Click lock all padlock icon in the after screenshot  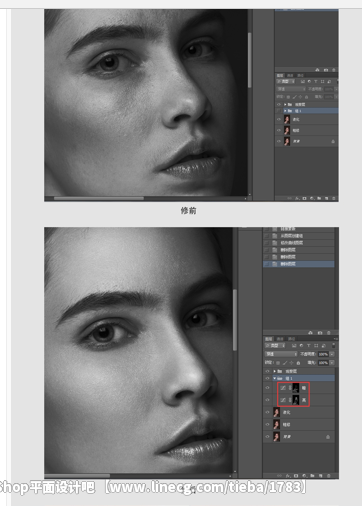pyautogui.click(x=298, y=363)
